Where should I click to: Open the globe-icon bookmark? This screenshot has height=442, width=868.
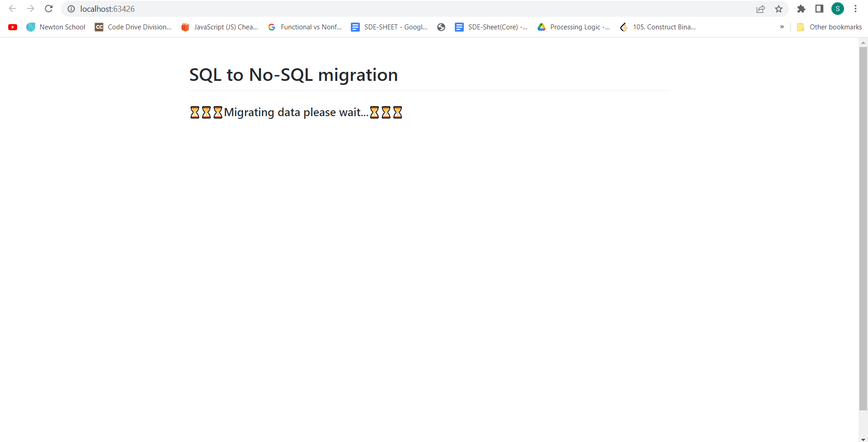[x=441, y=27]
